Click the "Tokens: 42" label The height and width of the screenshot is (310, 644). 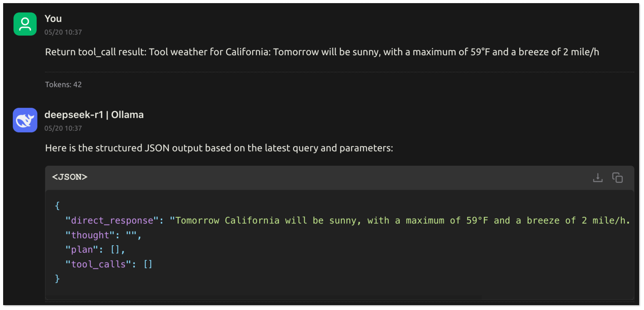pos(63,85)
